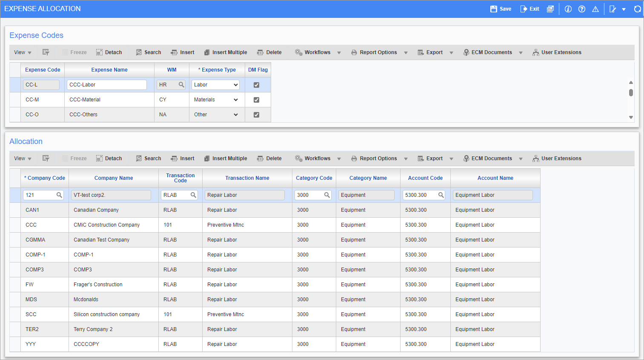Open the help question mark icon
The height and width of the screenshot is (360, 644).
tap(582, 9)
